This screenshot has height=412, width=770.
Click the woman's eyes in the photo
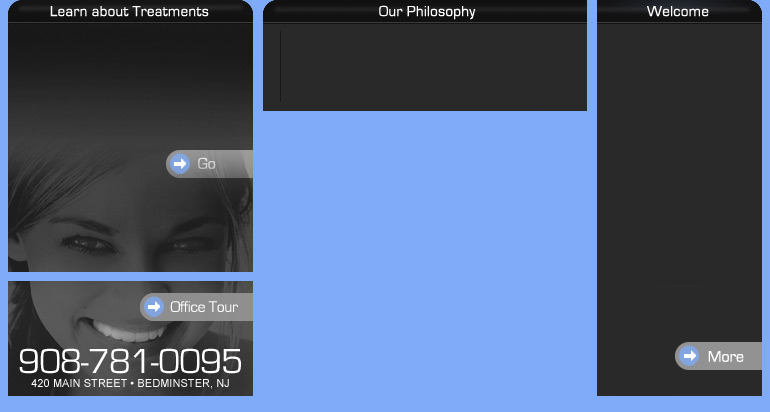tap(142, 244)
